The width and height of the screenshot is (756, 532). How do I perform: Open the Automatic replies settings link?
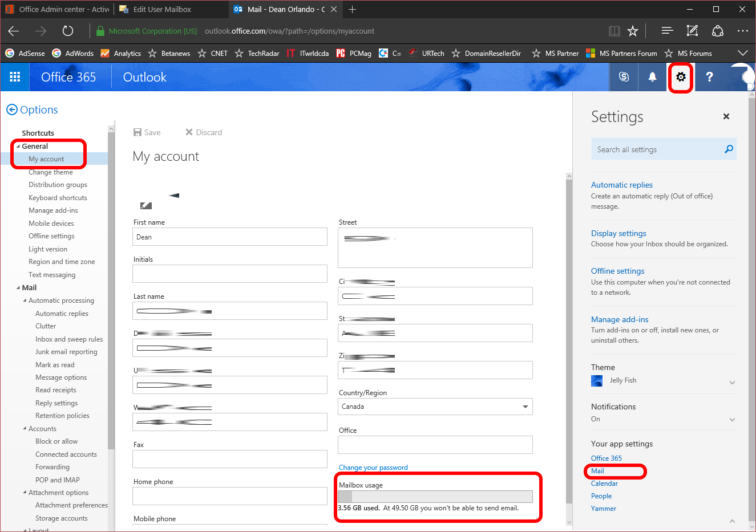pyautogui.click(x=621, y=185)
